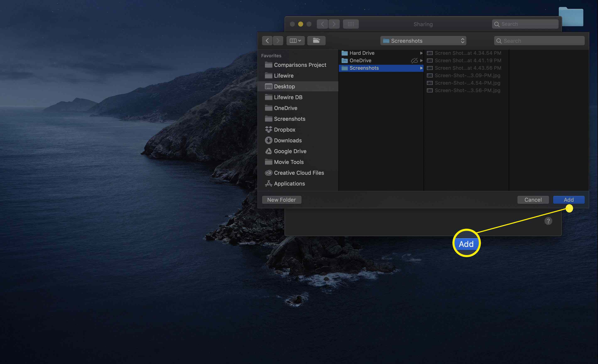Select Lifewire folder in sidebar

point(298,76)
